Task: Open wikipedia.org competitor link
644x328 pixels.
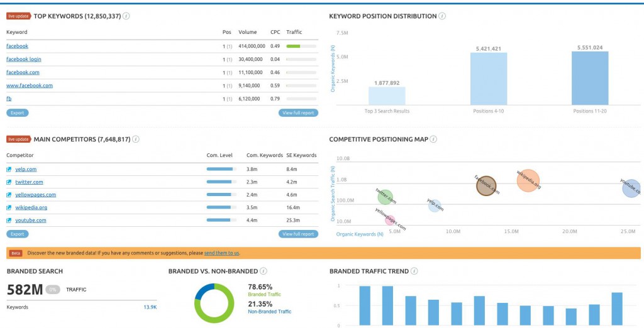Action: (31, 207)
